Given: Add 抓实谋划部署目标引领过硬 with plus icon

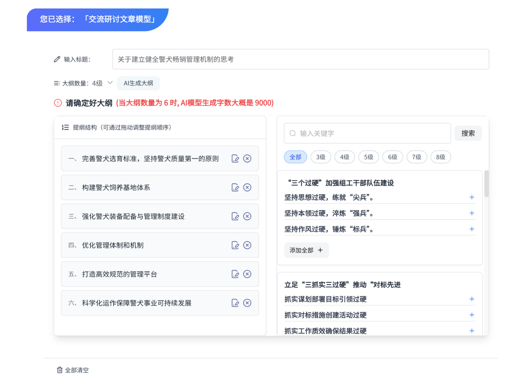Looking at the screenshot, I should coord(472,299).
